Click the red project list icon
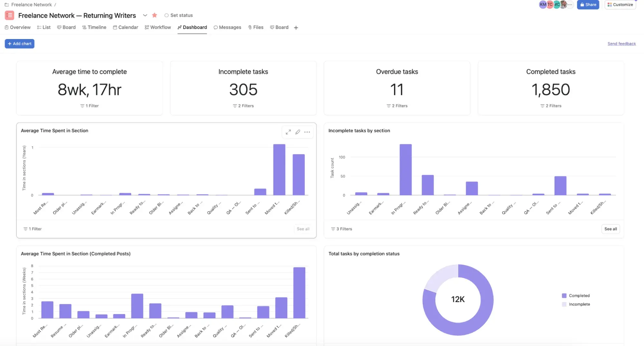The width and height of the screenshot is (644, 346). coord(9,15)
